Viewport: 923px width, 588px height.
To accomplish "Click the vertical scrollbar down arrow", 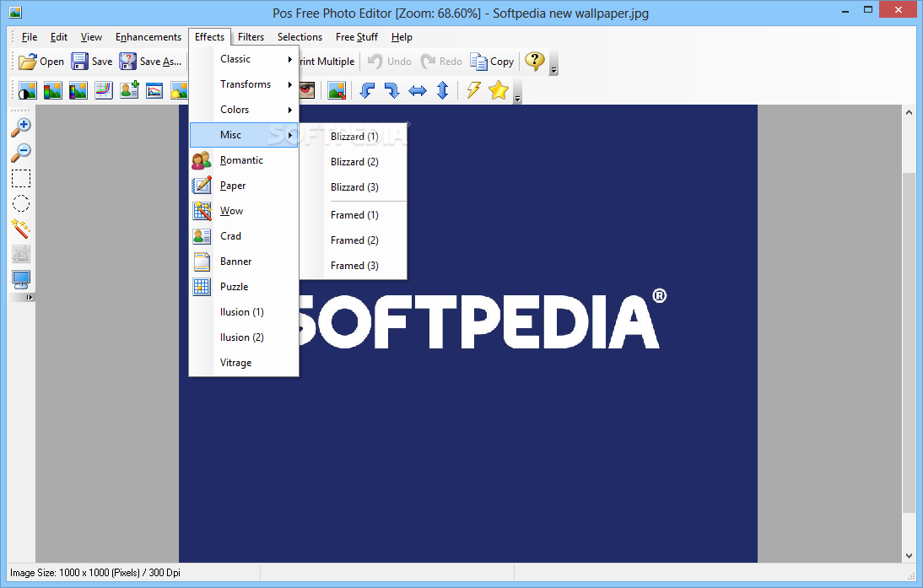I will [x=909, y=556].
